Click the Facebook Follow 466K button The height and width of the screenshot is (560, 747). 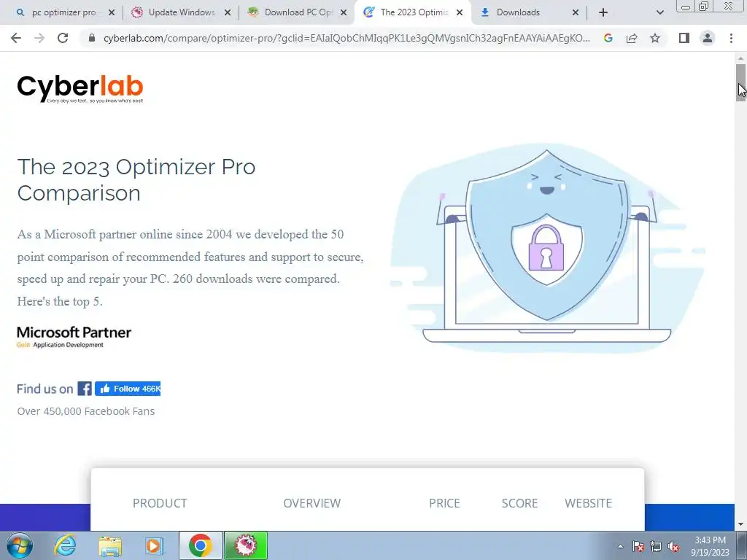[128, 389]
